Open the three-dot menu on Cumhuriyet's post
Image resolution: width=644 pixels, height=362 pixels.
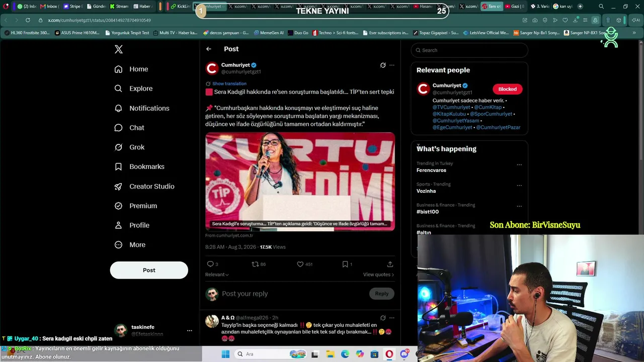[x=392, y=65]
